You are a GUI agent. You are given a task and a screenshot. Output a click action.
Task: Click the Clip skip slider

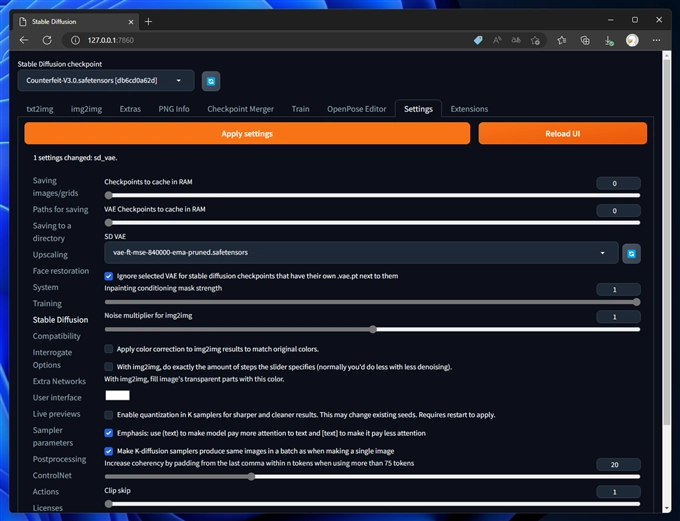pyautogui.click(x=373, y=504)
